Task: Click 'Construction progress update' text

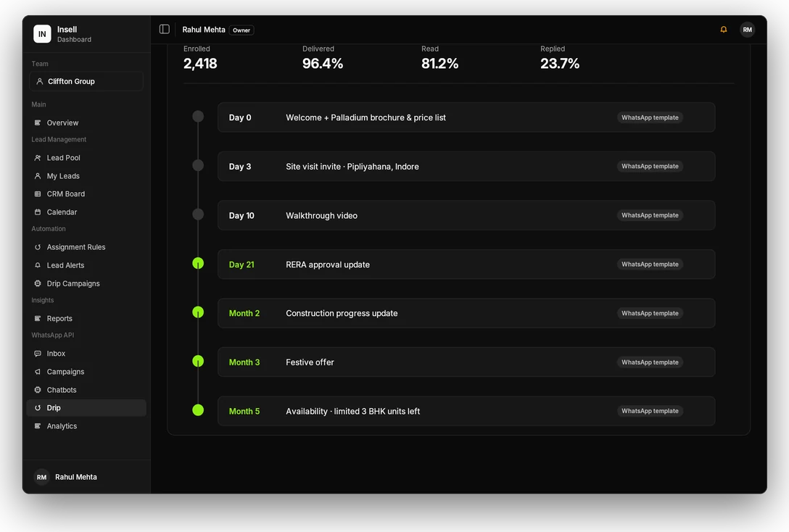Action: point(342,314)
